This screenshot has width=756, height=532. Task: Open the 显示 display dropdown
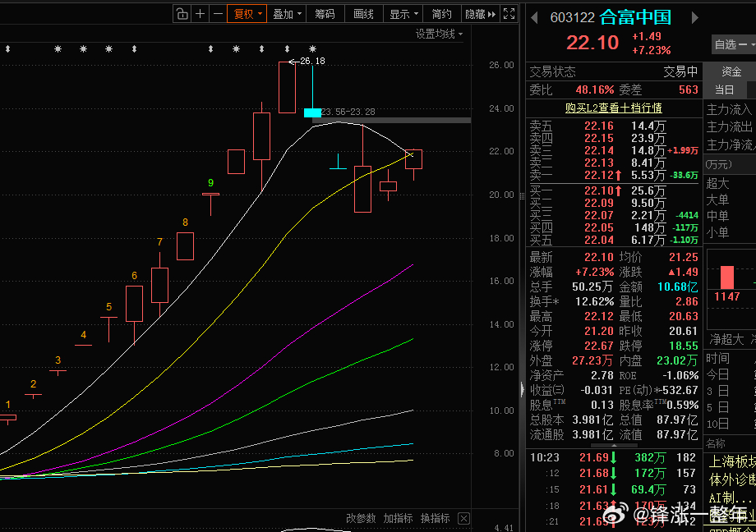tap(403, 14)
